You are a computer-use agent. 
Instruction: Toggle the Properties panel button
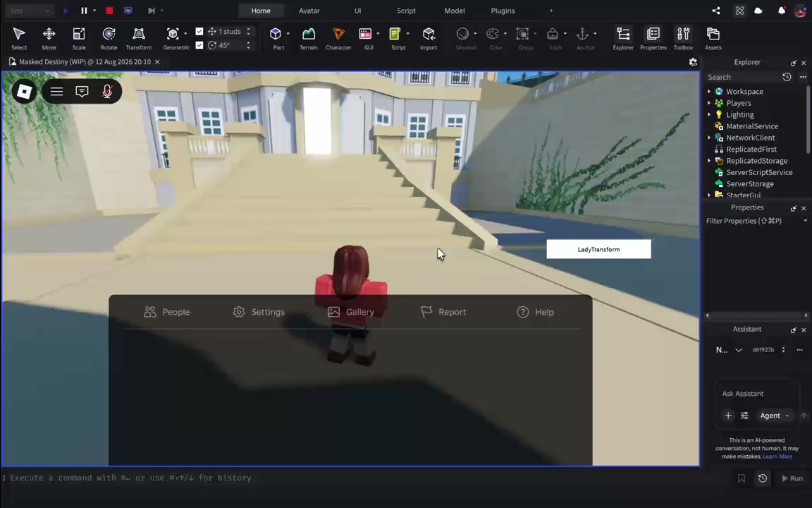(x=653, y=38)
